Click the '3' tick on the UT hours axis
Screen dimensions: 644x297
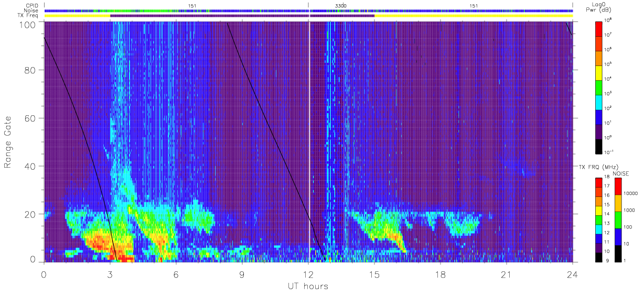110,274
